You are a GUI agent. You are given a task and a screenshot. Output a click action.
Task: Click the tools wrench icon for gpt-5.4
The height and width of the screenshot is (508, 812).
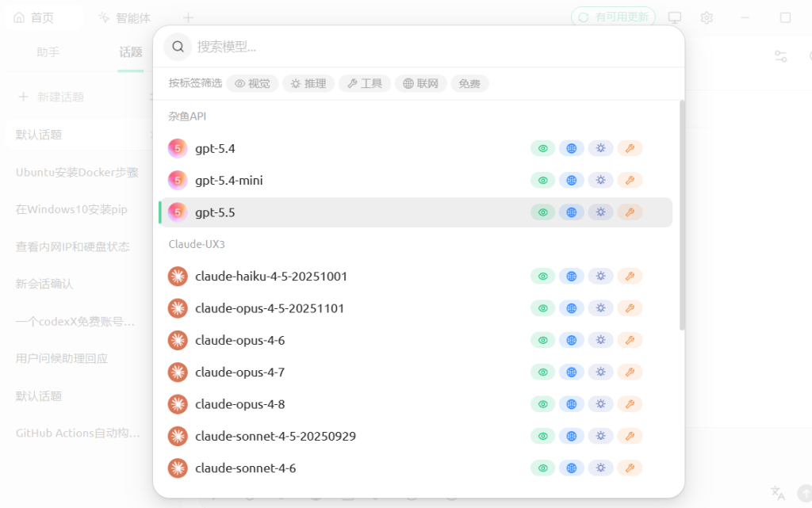pyautogui.click(x=630, y=148)
